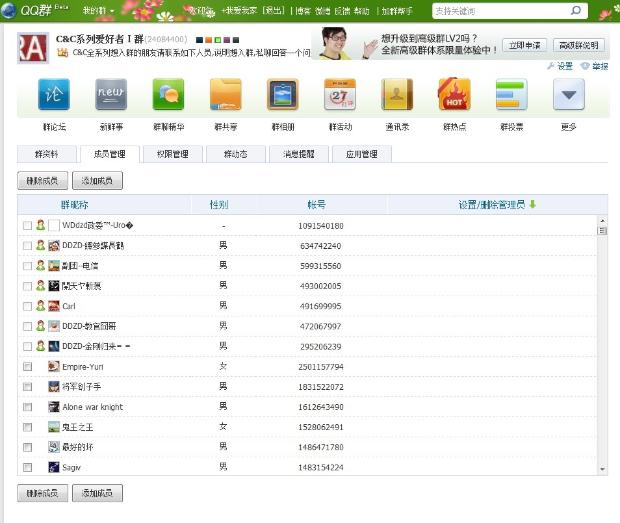The image size is (620, 523).
Task: Check the Alone war knight checkbox
Action: click(27, 407)
